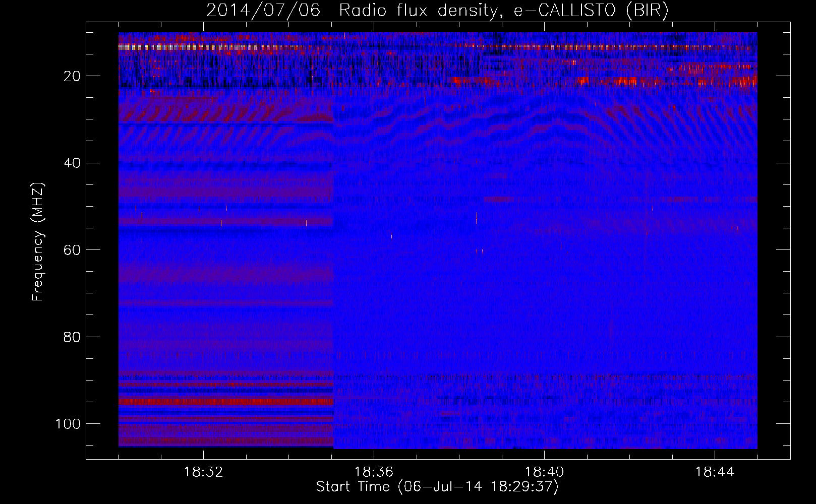816x504 pixels.
Task: Click the '80' frequency tick label
Action: tap(73, 337)
